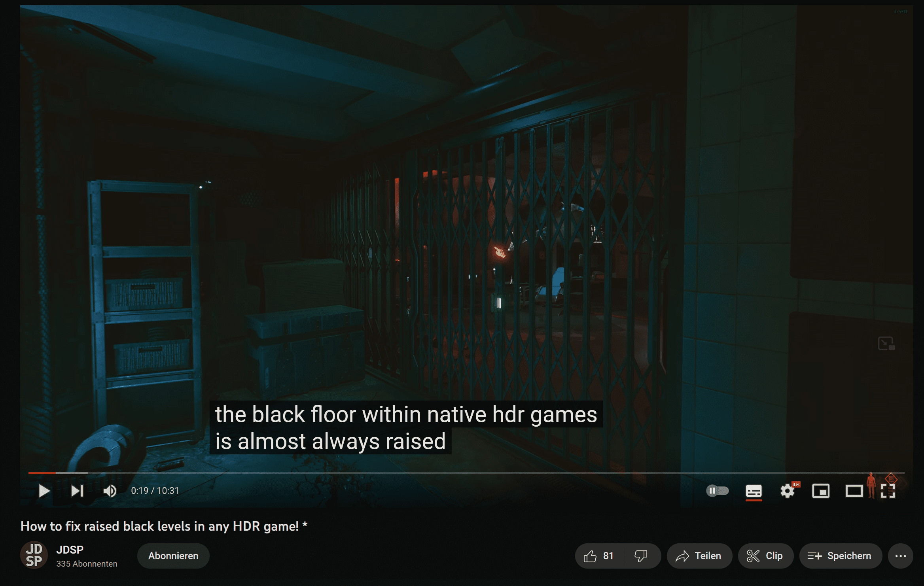Play the video

[44, 491]
